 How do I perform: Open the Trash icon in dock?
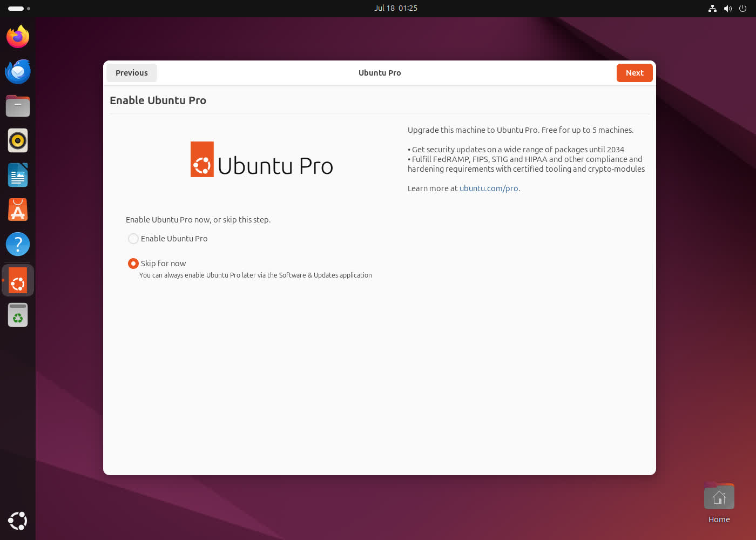[18, 315]
